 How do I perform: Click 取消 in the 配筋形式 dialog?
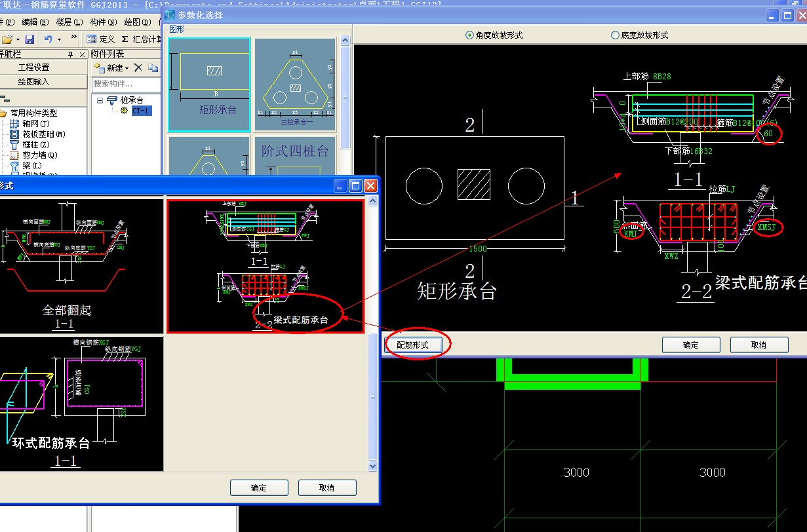(327, 487)
